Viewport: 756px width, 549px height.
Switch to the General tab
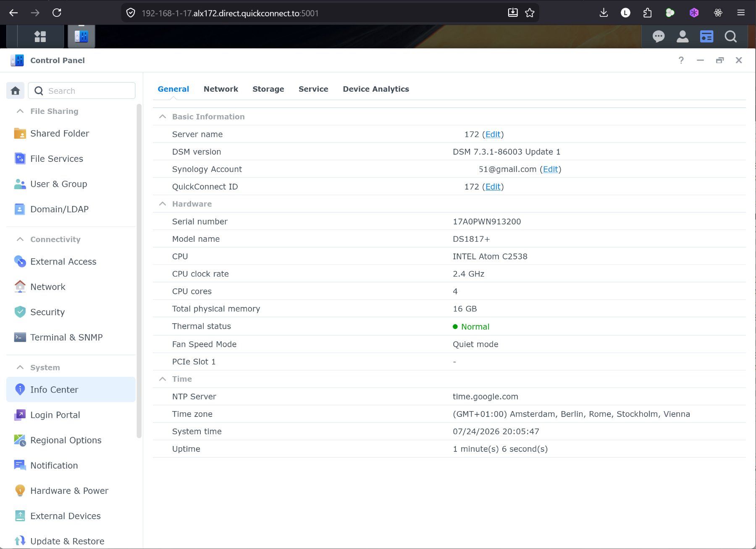[173, 89]
